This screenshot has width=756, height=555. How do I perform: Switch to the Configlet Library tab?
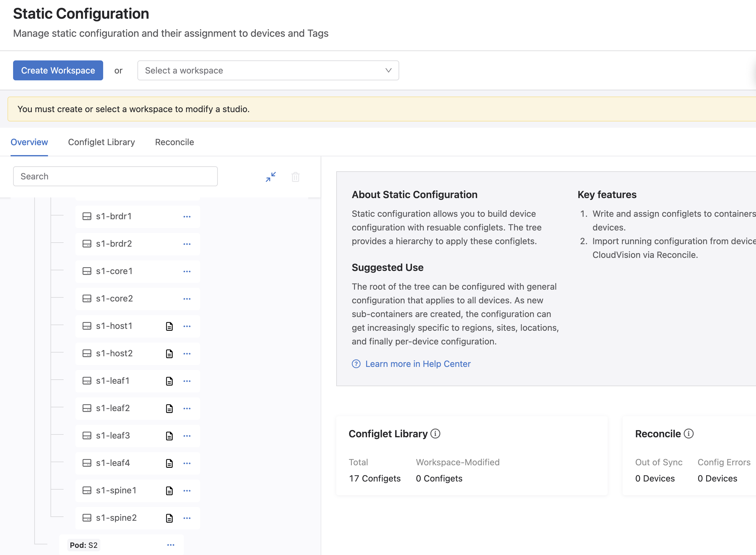pyautogui.click(x=101, y=142)
